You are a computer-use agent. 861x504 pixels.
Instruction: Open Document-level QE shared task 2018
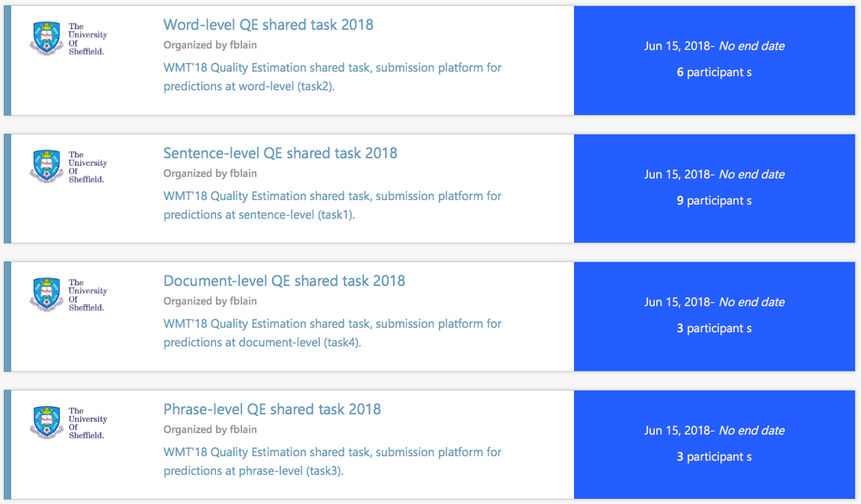(284, 281)
